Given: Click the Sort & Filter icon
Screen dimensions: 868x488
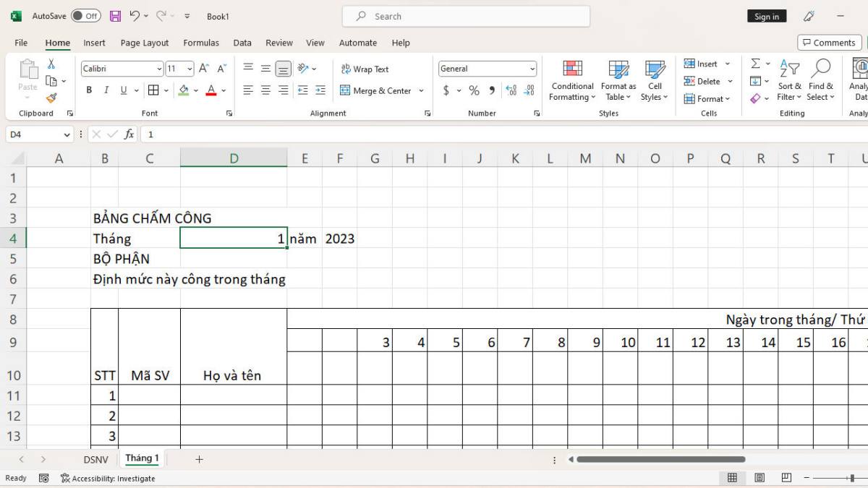Looking at the screenshot, I should (788, 80).
